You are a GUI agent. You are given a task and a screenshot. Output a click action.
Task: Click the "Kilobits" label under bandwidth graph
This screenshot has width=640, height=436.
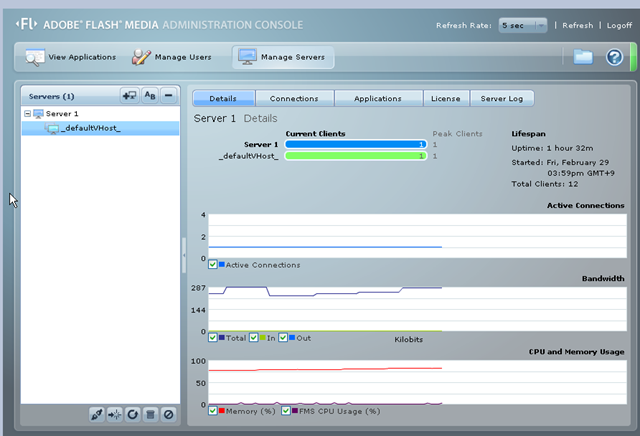[408, 339]
